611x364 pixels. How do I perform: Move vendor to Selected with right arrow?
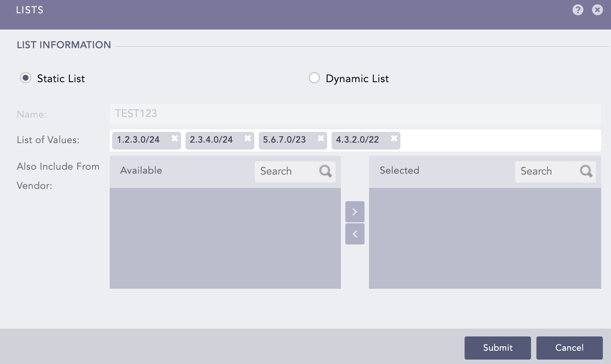click(x=355, y=212)
